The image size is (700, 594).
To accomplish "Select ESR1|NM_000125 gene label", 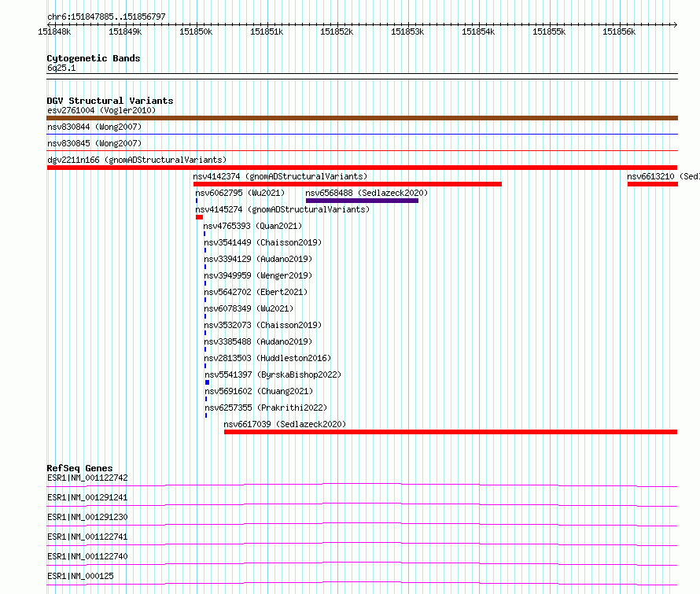I will (80, 576).
